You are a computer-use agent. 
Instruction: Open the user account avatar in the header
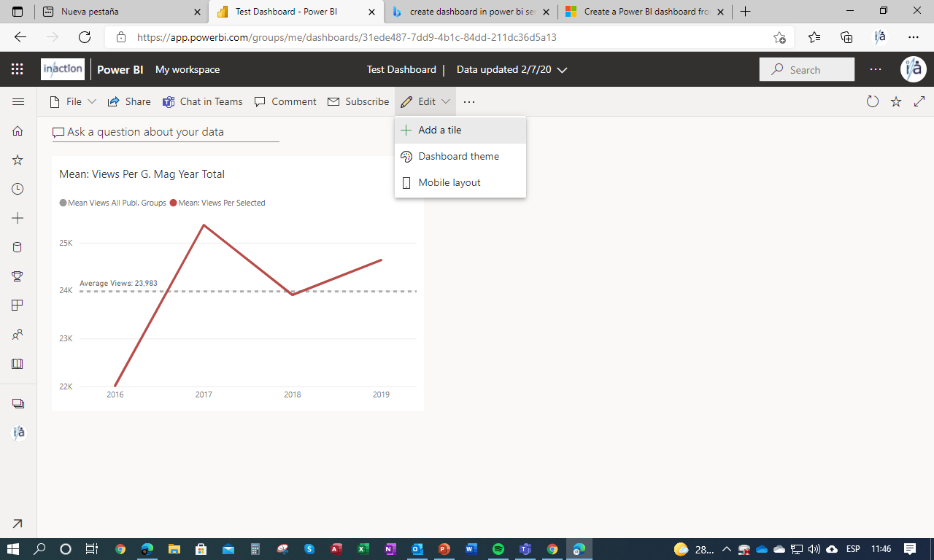[x=913, y=69]
